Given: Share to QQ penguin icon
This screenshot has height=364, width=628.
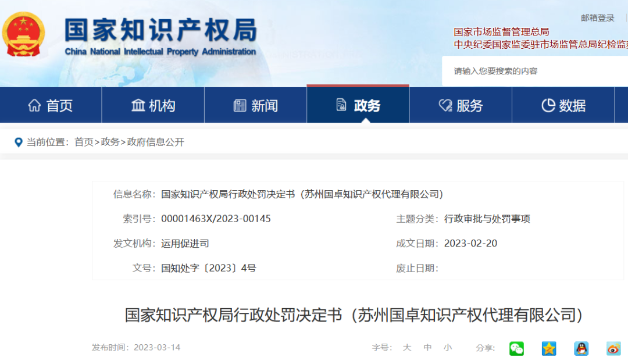Looking at the screenshot, I should pyautogui.click(x=581, y=348).
